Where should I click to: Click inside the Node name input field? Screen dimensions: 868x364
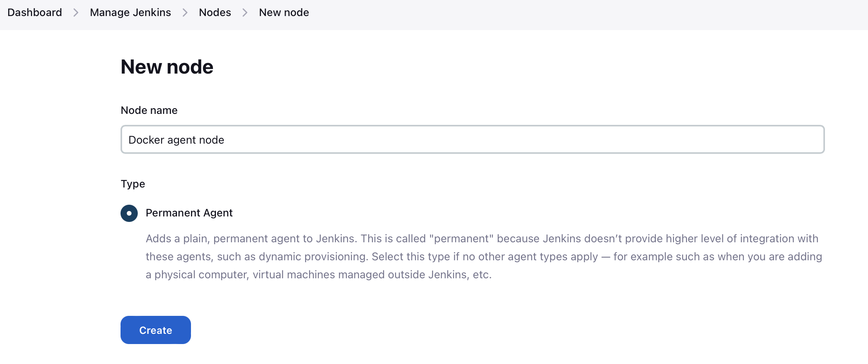(x=430, y=139)
